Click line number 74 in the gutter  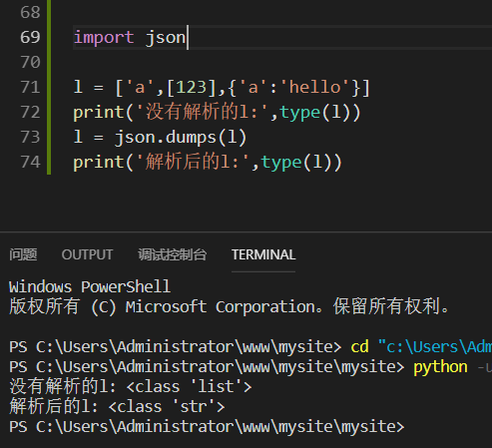30,162
